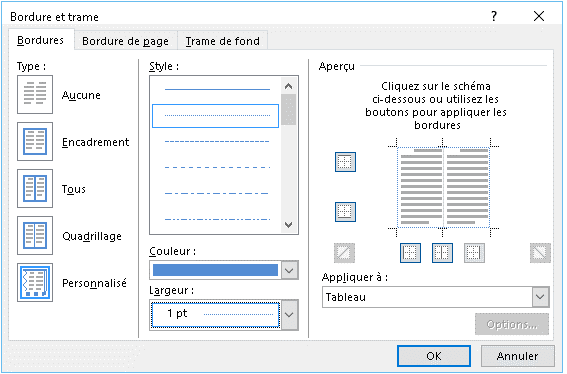This screenshot has height=374, width=567.
Task: Choose the Encadrement border type icon
Action: [x=35, y=141]
